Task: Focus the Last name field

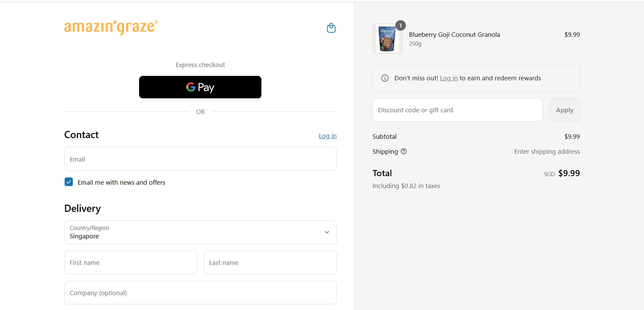Action: tap(270, 262)
